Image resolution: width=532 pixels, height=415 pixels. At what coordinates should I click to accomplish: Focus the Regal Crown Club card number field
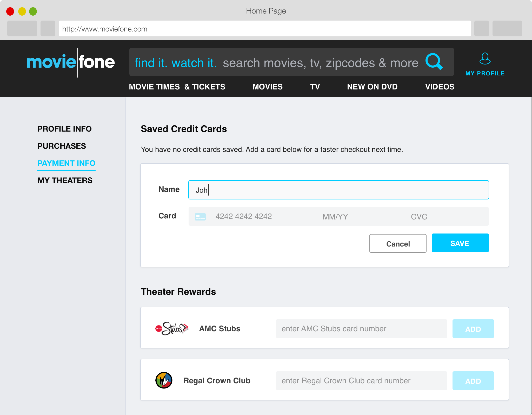(361, 381)
